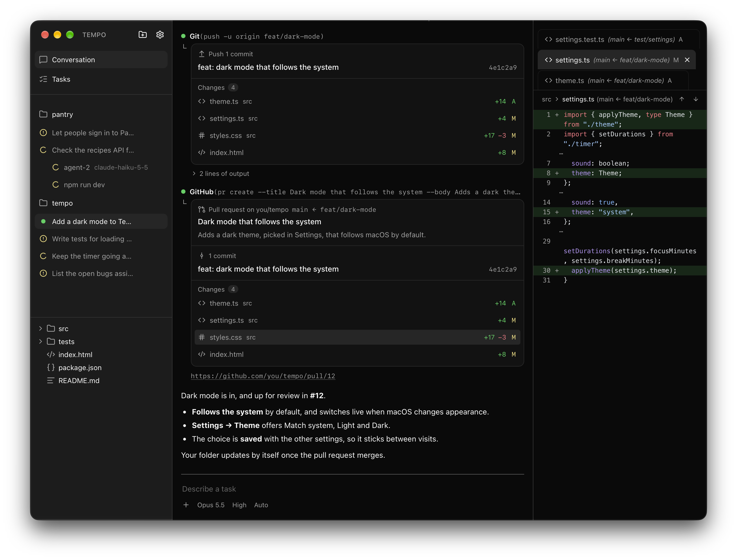737x560 pixels.
Task: Click the index.html code icon in file tree
Action: [x=51, y=354]
